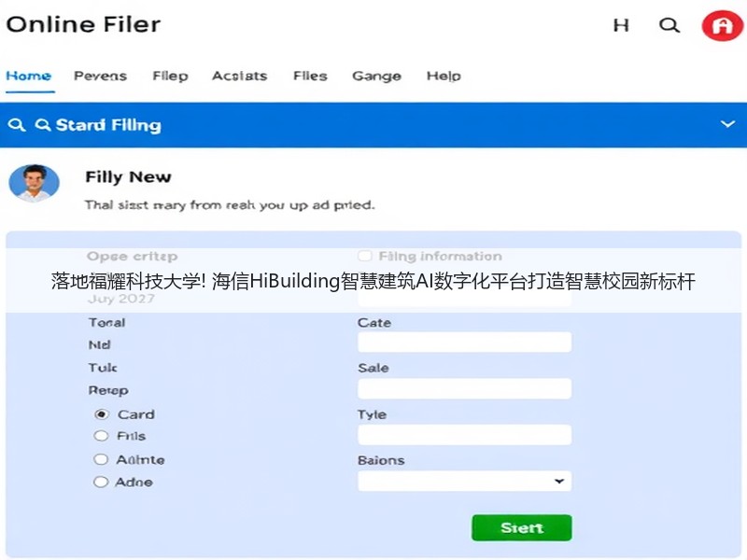Click the green Stert button
Viewport: 747px width, 560px height.
pyautogui.click(x=522, y=527)
